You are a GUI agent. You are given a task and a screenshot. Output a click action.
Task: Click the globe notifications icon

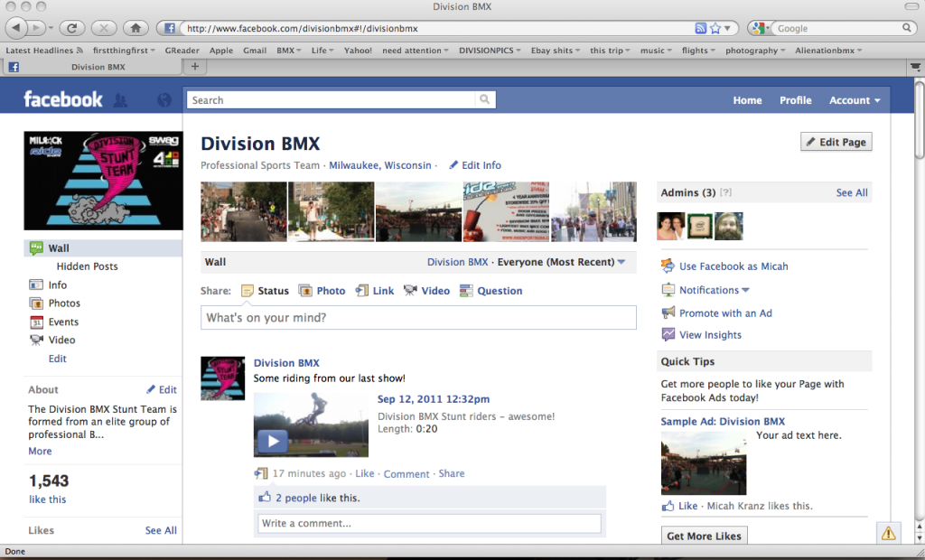click(164, 100)
